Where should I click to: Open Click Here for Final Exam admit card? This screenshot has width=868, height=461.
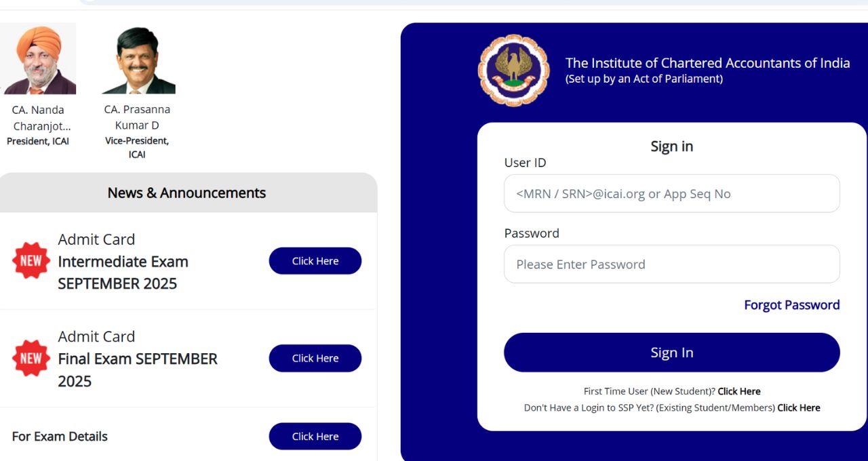click(x=315, y=358)
